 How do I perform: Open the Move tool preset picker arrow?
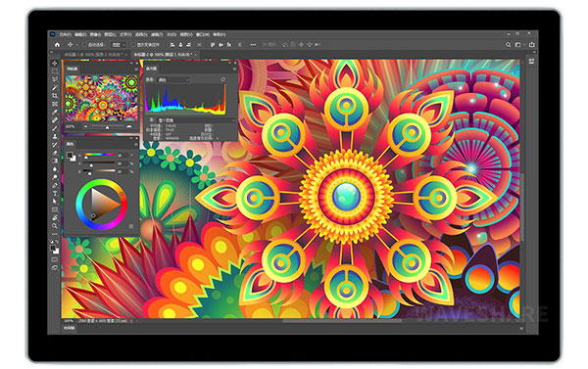click(x=75, y=45)
